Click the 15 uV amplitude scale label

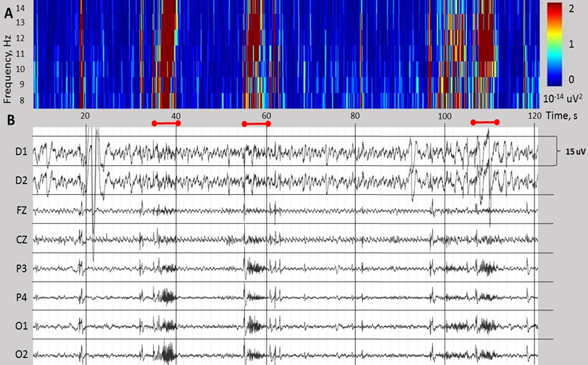tap(571, 151)
